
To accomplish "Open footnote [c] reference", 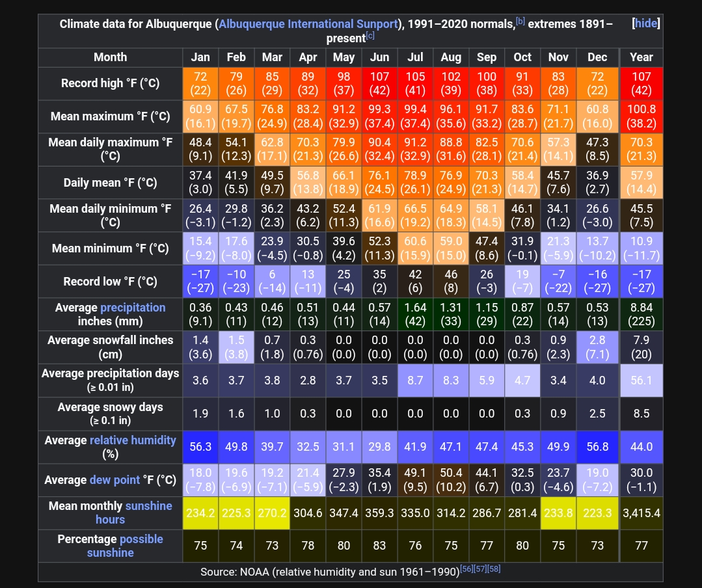I will [370, 35].
